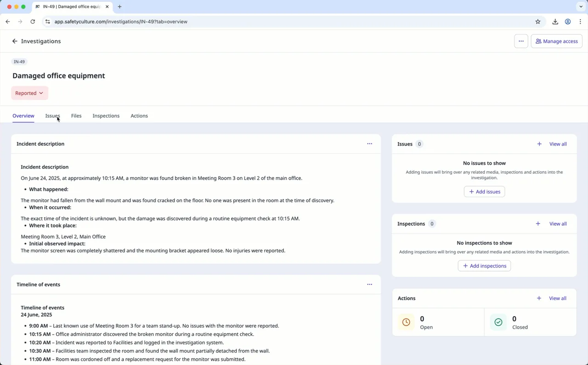
Task: Open Timeline of events card options menu
Action: [369, 285]
